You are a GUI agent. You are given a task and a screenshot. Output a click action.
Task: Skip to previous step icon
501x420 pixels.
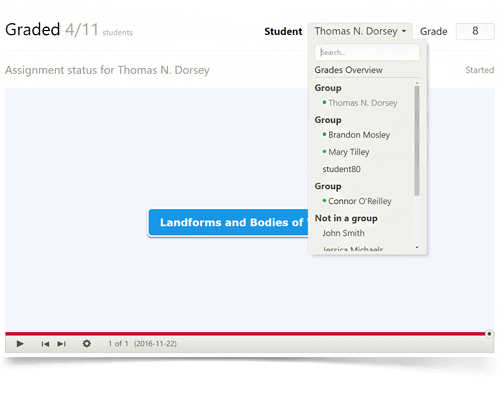click(x=45, y=344)
